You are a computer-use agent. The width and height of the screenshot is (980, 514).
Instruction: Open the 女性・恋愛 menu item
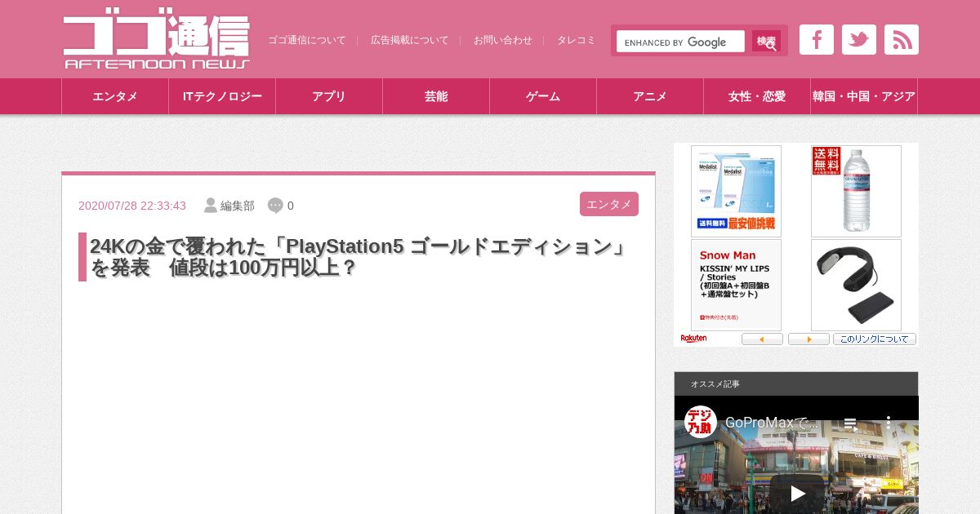(x=757, y=96)
